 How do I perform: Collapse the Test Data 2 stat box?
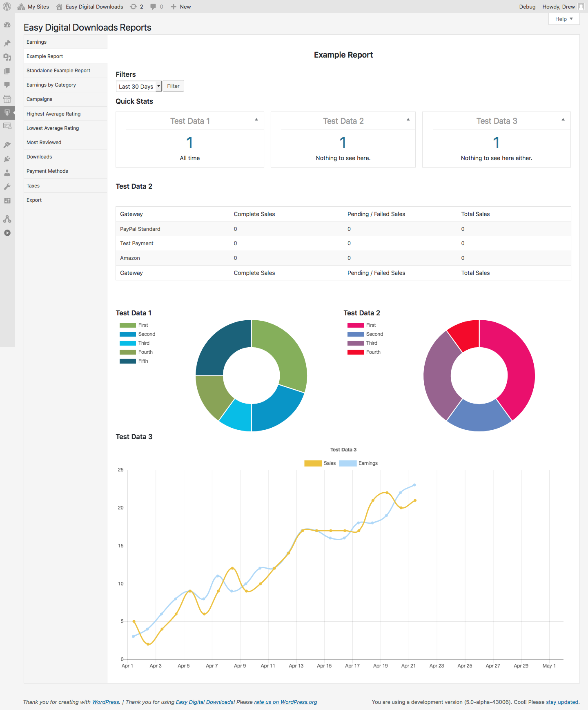pyautogui.click(x=408, y=120)
